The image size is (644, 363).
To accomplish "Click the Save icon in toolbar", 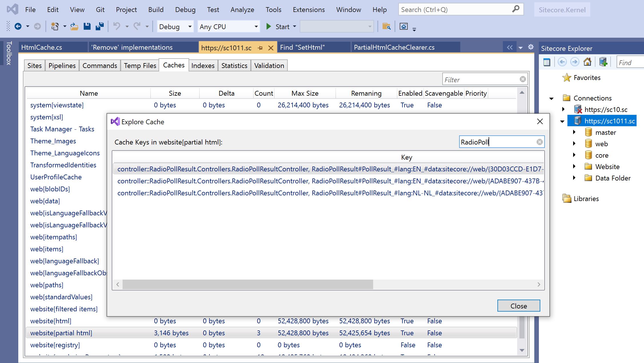I will [87, 27].
